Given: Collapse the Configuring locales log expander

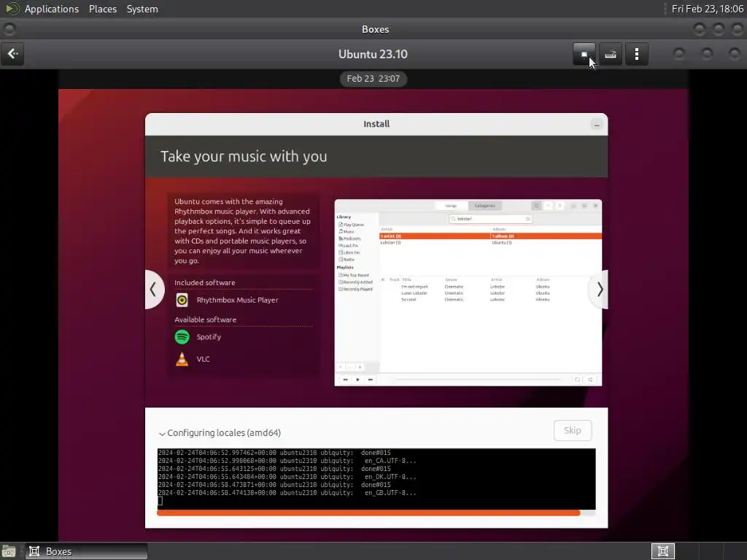Looking at the screenshot, I should 162,433.
